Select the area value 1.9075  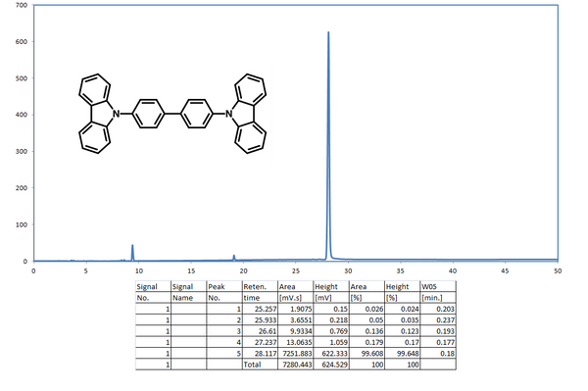301,309
